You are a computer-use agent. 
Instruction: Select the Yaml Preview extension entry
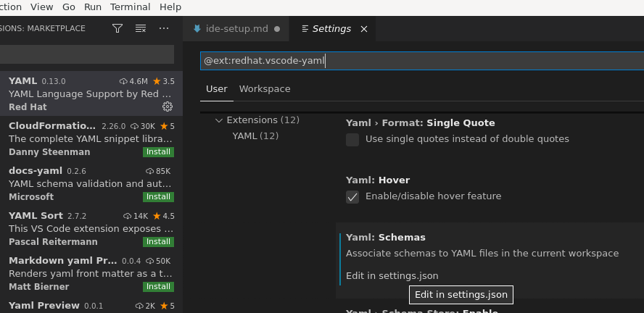point(91,306)
